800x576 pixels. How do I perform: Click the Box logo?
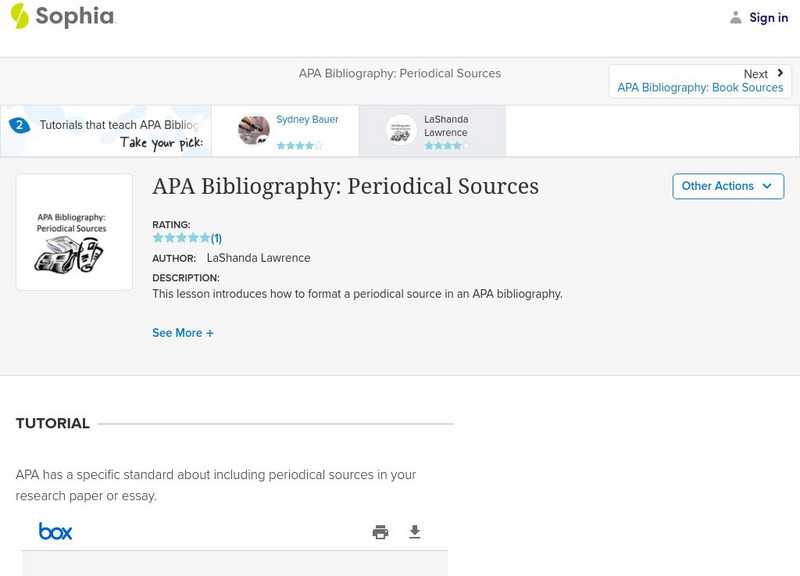click(56, 531)
